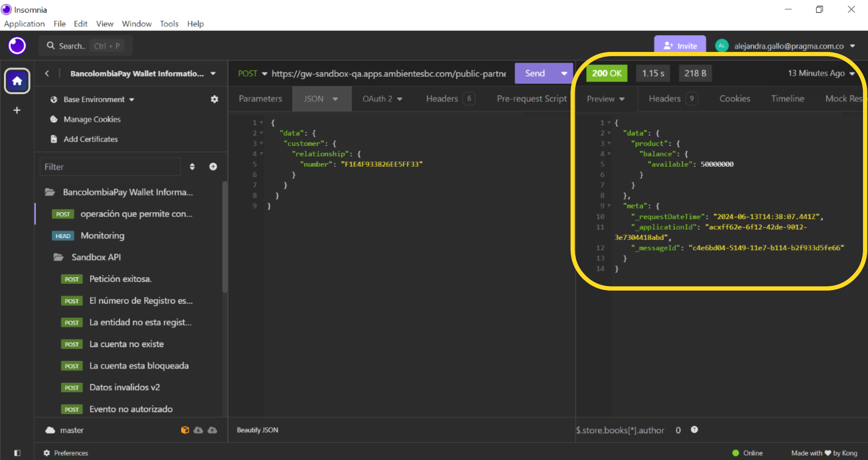This screenshot has height=460, width=868.
Task: Expand the Base Environment dropdown
Action: 132,100
